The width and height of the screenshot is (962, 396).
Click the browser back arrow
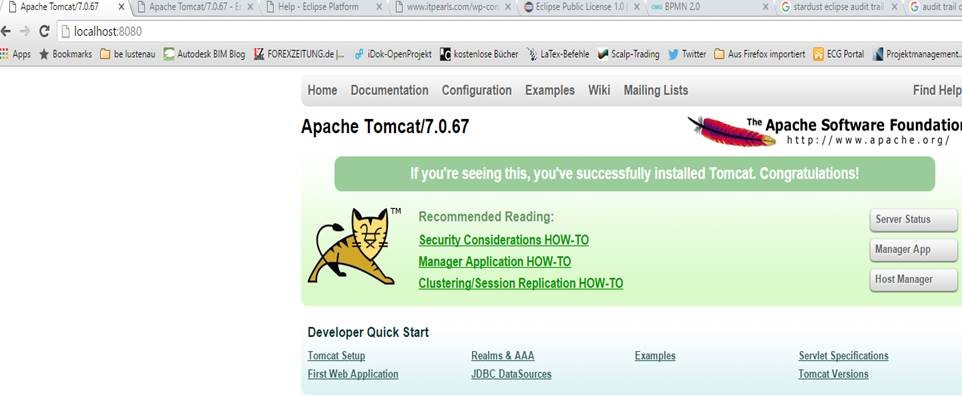click(6, 31)
